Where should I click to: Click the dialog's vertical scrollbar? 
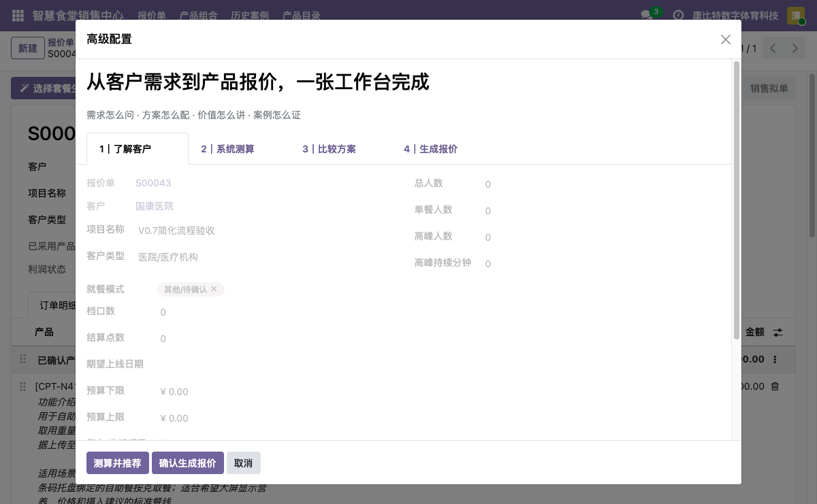point(736,200)
